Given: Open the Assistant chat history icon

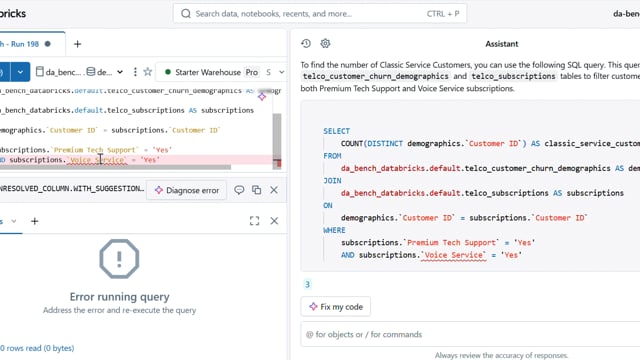Looking at the screenshot, I should tap(306, 43).
